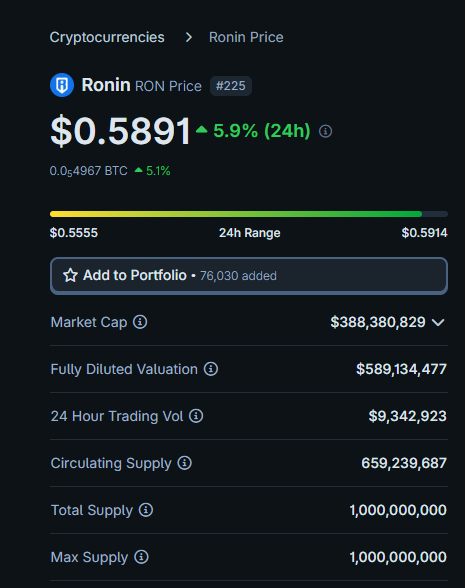
Task: Click the Max Supply value 1,000,000,000
Action: (398, 557)
